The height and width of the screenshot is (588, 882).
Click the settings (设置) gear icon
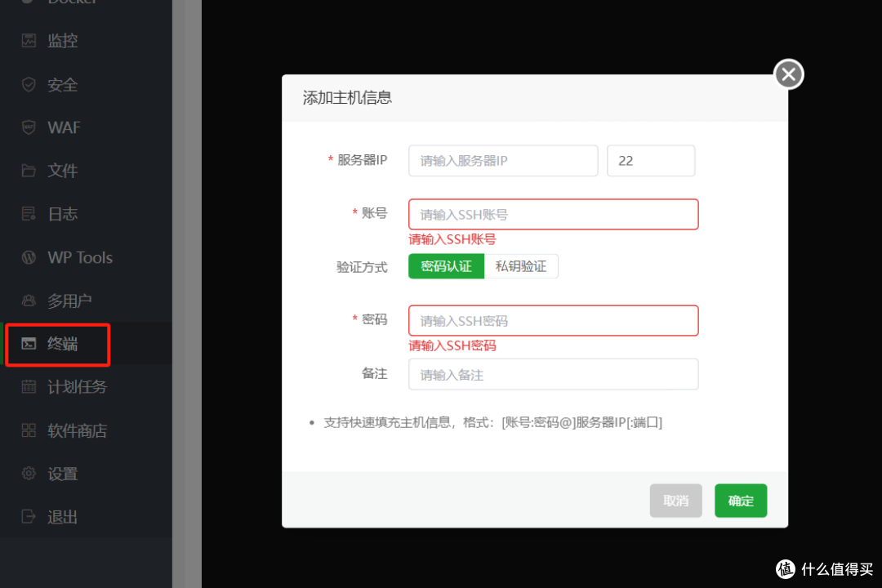29,474
